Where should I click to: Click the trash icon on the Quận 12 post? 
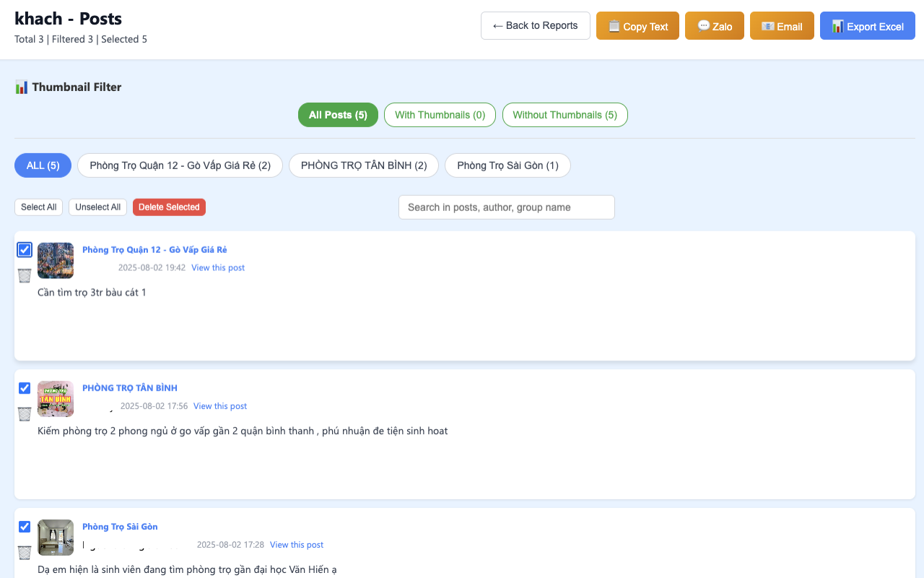(x=24, y=275)
